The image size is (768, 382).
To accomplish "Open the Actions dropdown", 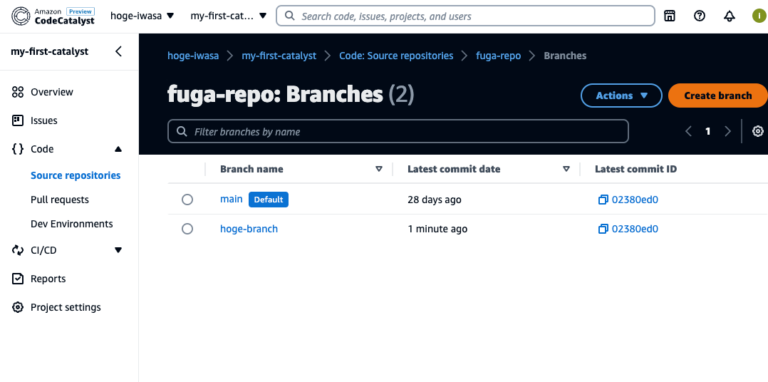I will click(621, 96).
